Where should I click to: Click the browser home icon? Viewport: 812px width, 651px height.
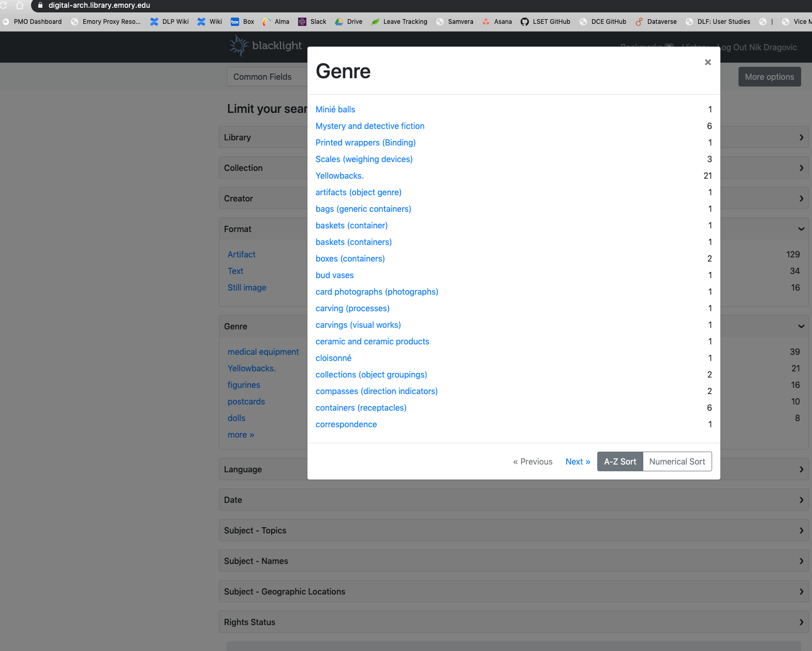20,5
